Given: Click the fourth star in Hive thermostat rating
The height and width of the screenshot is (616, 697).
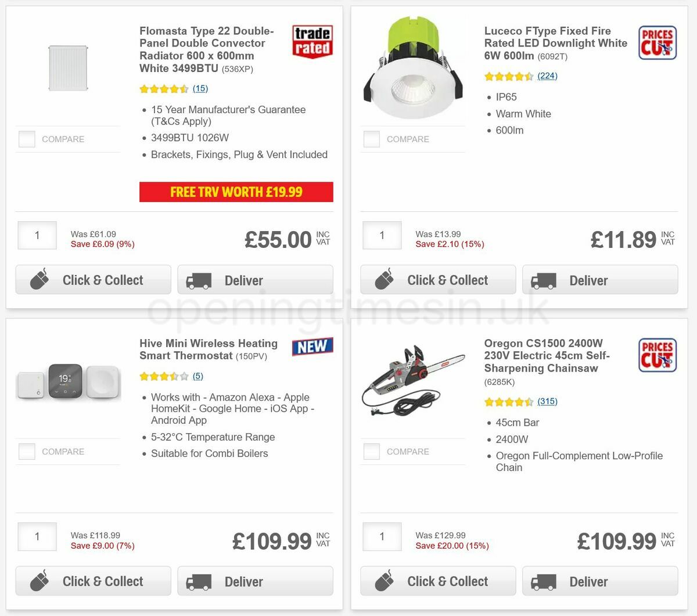Looking at the screenshot, I should click(174, 376).
